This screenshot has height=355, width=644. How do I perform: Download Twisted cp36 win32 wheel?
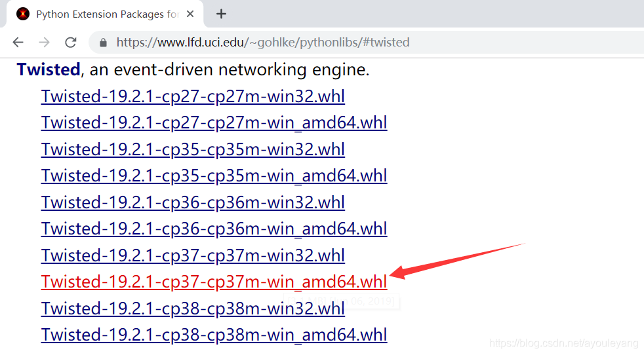193,203
